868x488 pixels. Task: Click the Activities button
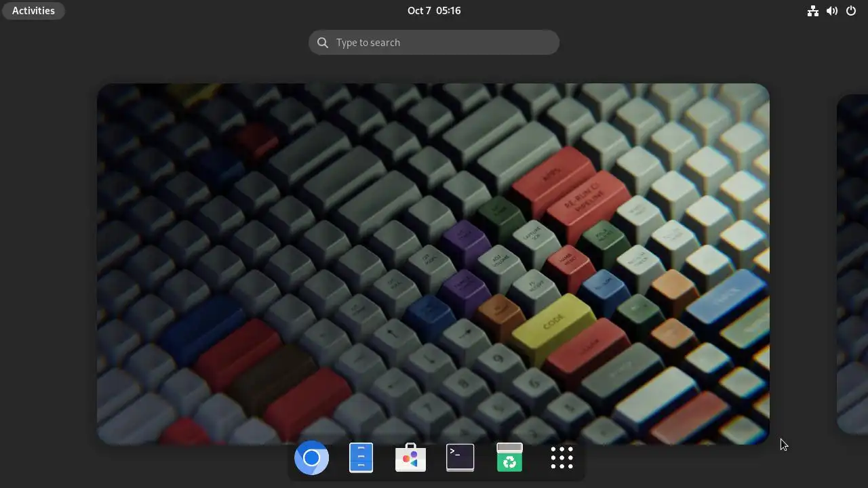click(33, 10)
